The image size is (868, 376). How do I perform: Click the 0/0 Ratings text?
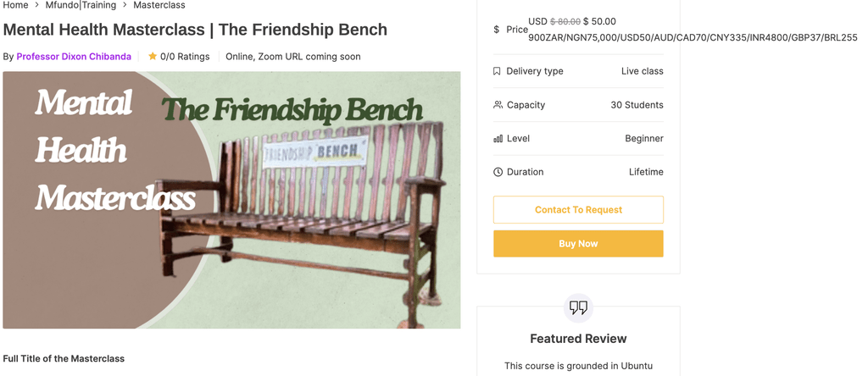pos(185,57)
